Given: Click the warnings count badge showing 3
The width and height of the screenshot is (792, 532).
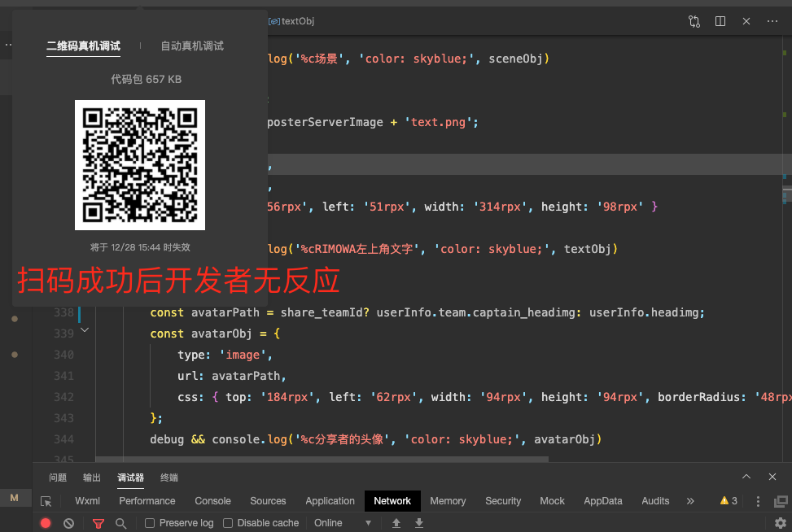Looking at the screenshot, I should pos(729,501).
